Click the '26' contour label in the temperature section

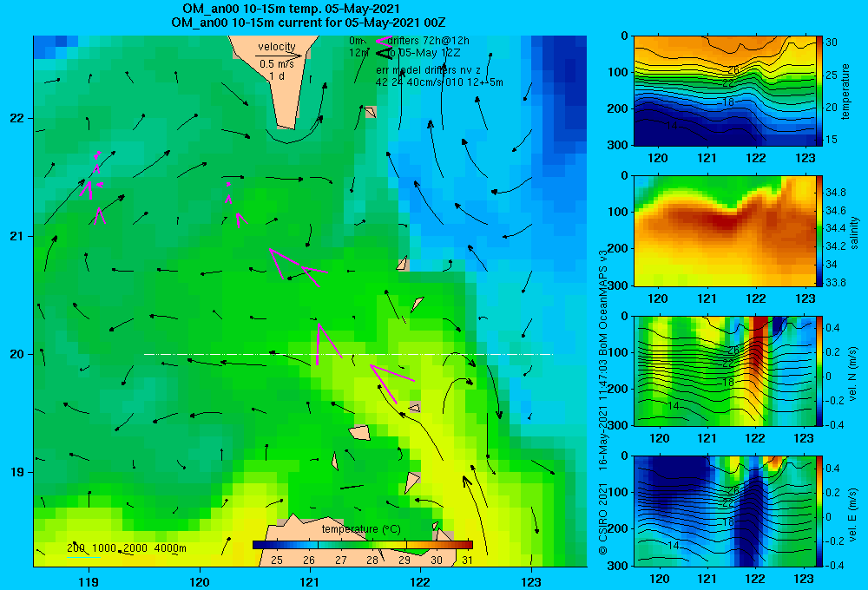point(733,70)
